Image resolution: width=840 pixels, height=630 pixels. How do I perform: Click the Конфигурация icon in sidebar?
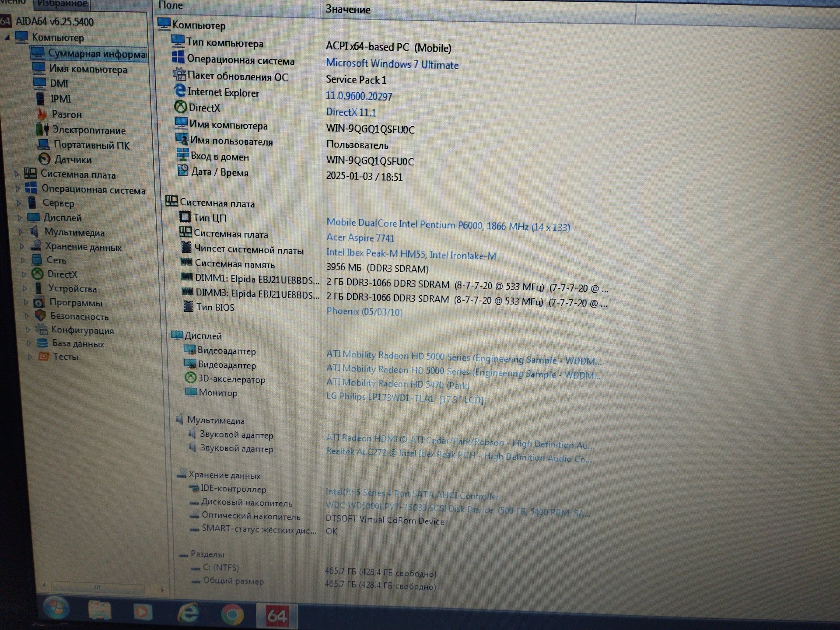(42, 329)
